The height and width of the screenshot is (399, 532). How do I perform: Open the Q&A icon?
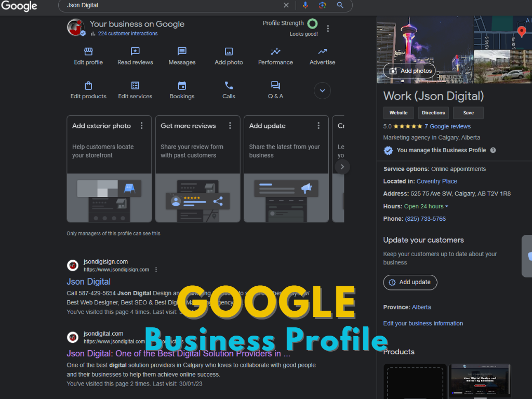[275, 86]
